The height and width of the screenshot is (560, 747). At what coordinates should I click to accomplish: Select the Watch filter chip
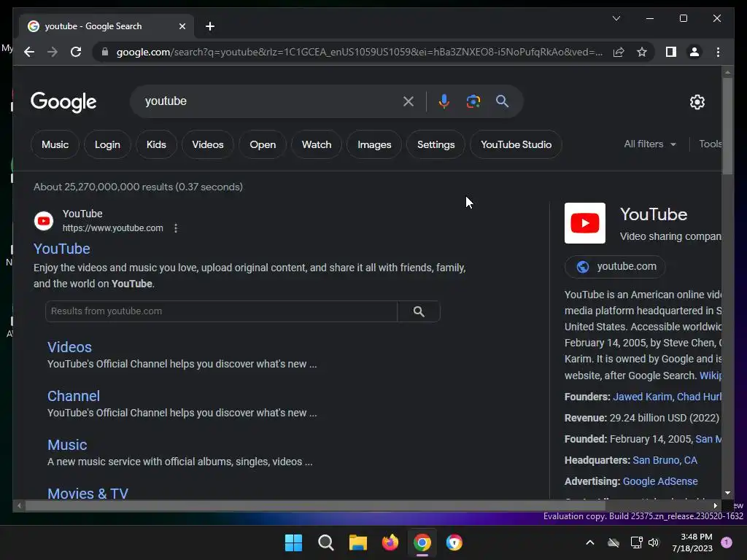click(317, 144)
